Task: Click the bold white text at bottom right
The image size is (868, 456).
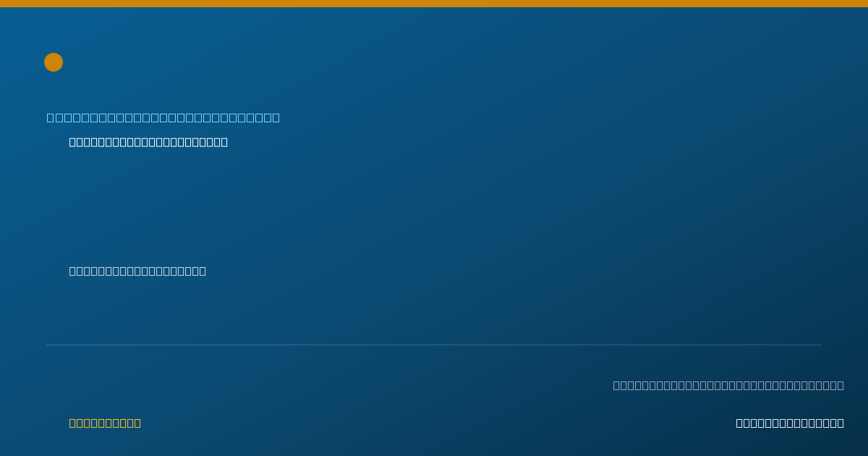Action: pos(790,423)
